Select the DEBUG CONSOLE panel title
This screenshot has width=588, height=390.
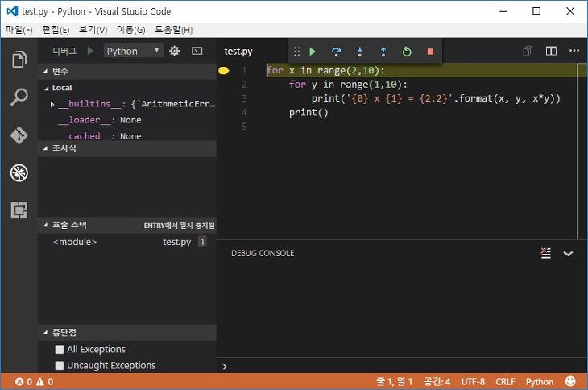263,253
